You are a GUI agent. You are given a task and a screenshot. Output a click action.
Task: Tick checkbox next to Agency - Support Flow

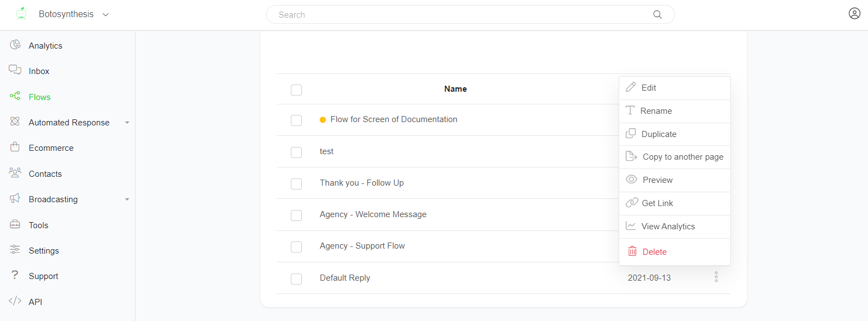(x=296, y=246)
